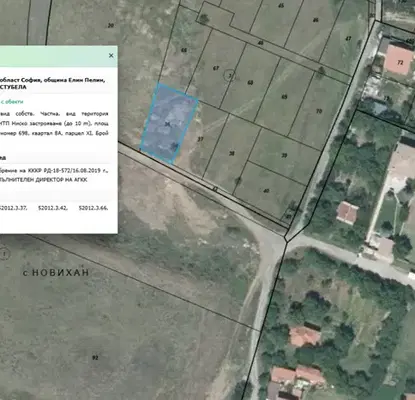
Task: Select the blue highlighted parcel on map
Action: (x=169, y=124)
